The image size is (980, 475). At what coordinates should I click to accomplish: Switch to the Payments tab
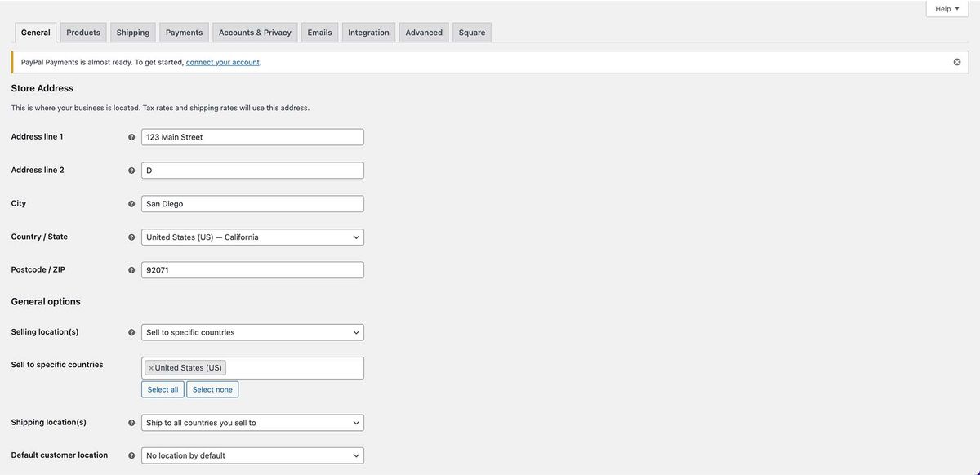(x=184, y=30)
